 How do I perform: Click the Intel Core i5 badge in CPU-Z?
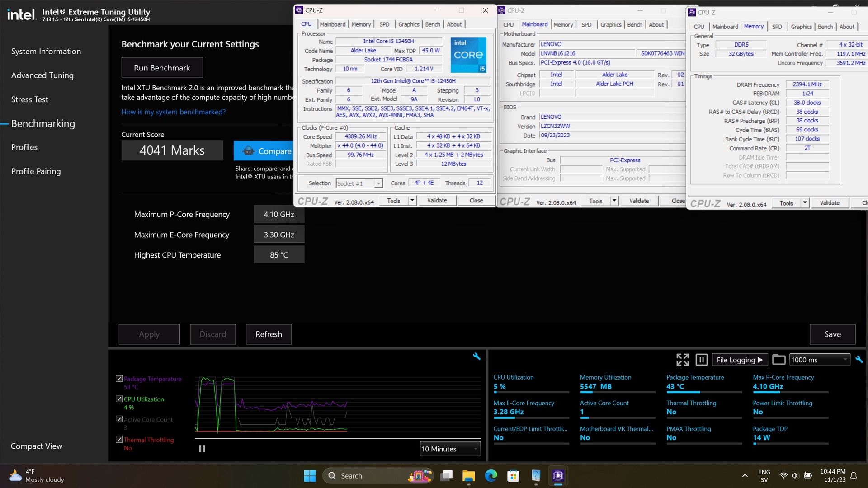point(468,55)
